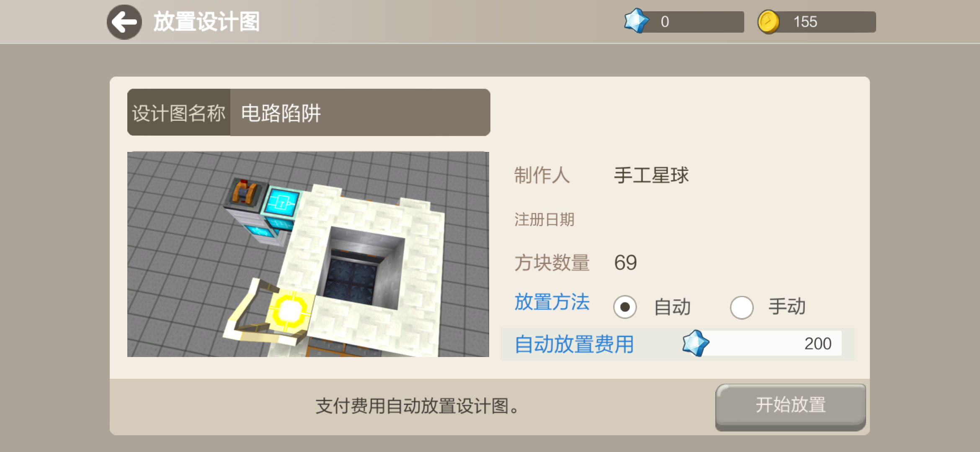Click the back arrow button
This screenshot has height=452, width=980.
pos(124,22)
